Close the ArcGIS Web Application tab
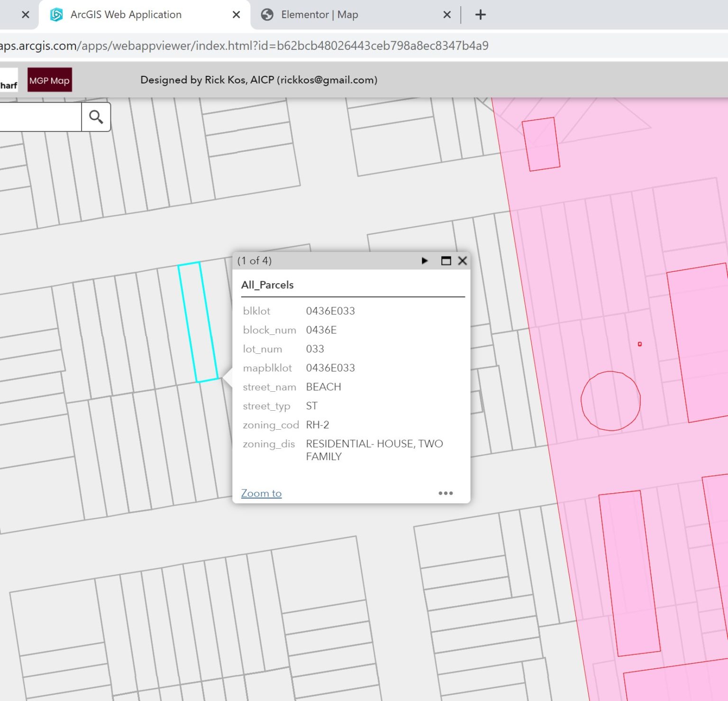Image resolution: width=728 pixels, height=701 pixels. [x=236, y=15]
